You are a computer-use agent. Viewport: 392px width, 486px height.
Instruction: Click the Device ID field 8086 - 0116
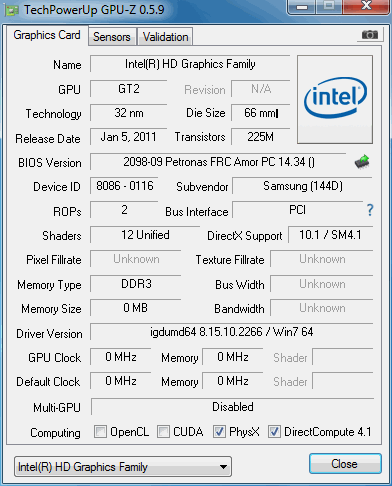(x=124, y=186)
